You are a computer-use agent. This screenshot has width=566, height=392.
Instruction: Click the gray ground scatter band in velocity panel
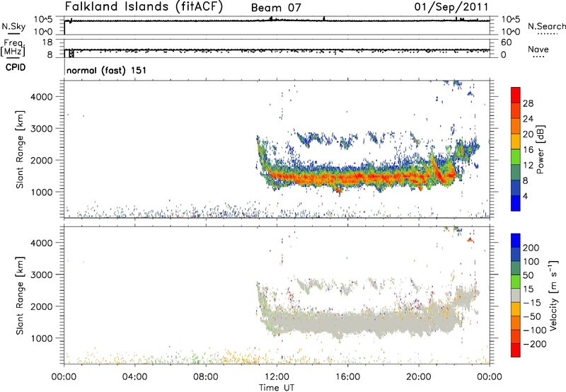(x=361, y=323)
